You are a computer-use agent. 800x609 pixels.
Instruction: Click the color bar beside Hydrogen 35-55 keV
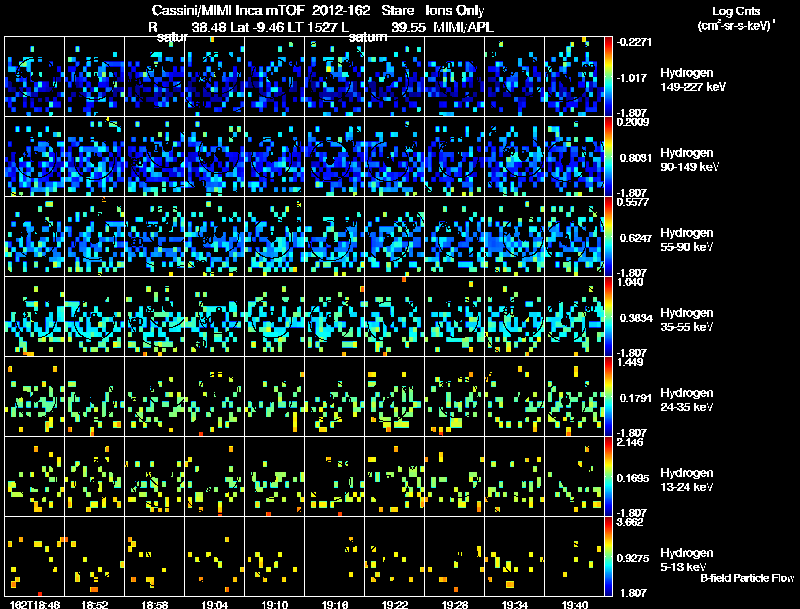[x=608, y=317]
